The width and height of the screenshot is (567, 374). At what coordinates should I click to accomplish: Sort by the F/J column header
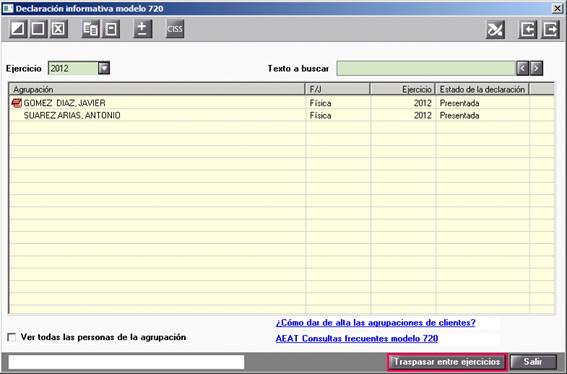tap(338, 89)
